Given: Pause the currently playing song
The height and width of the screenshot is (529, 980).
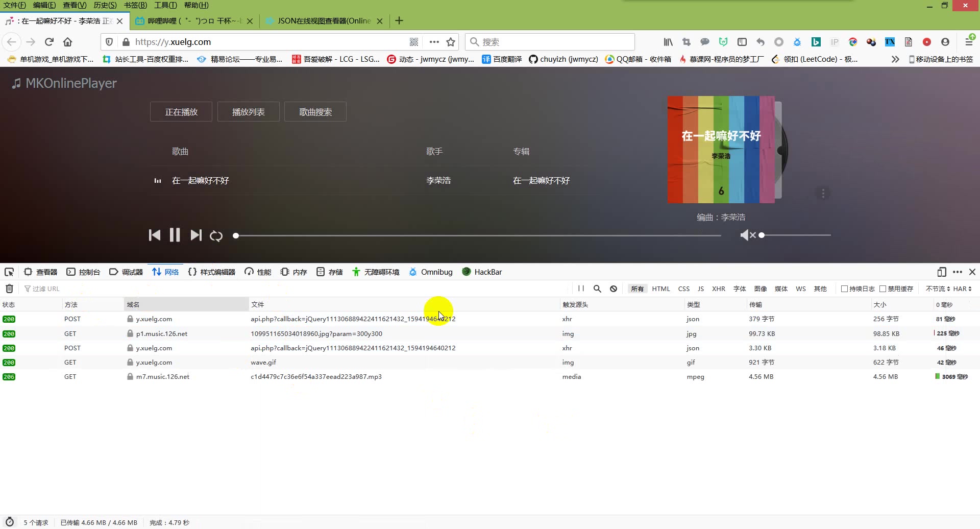Looking at the screenshot, I should click(175, 235).
